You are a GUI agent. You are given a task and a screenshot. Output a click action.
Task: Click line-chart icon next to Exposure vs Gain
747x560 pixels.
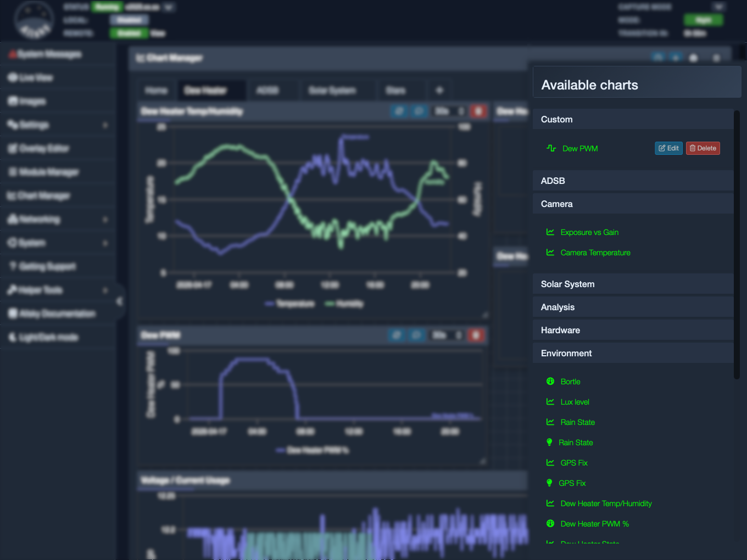550,232
